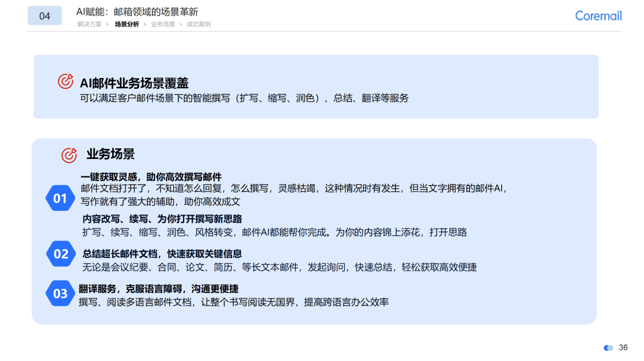Select the Coremail logo
644x361 pixels.
(x=599, y=15)
